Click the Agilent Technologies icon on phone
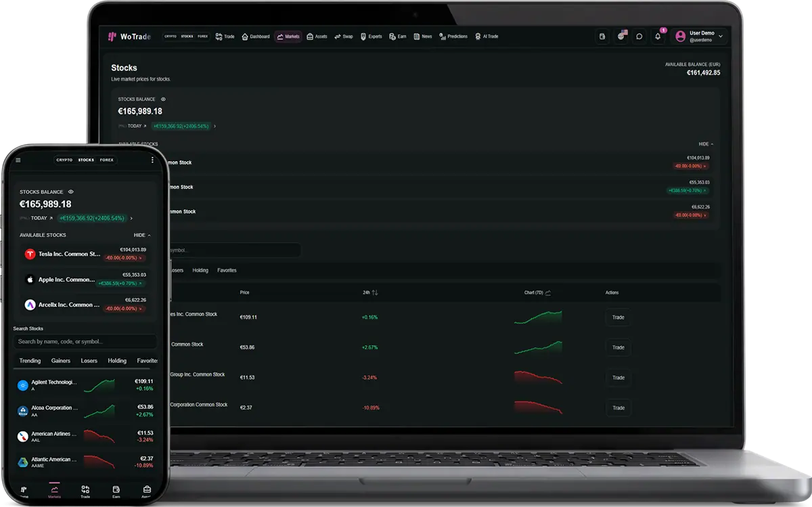 (x=23, y=385)
